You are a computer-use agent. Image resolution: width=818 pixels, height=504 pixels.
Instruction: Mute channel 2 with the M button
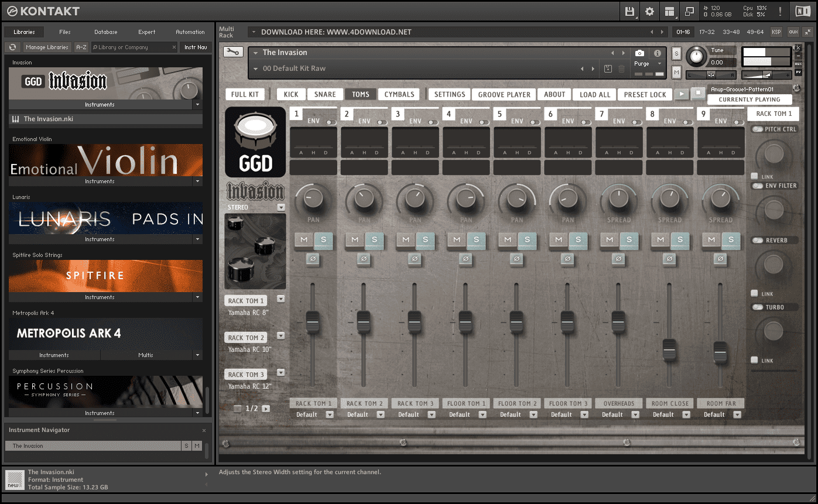point(354,239)
